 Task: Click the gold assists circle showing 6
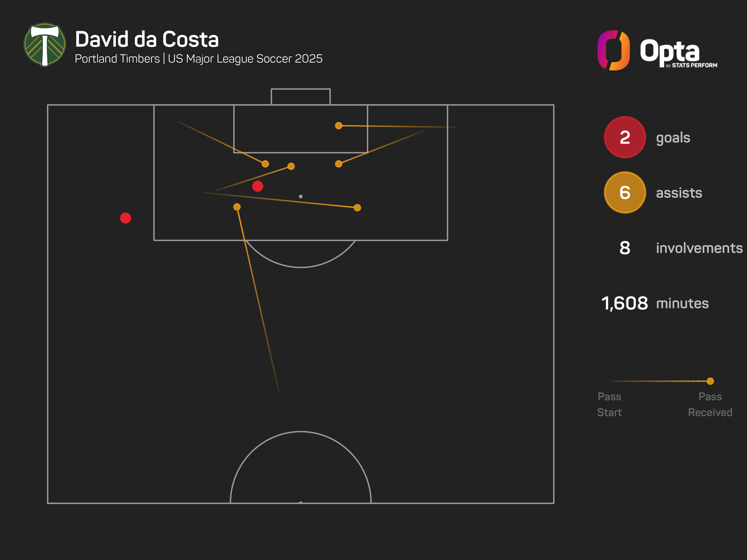tap(624, 192)
